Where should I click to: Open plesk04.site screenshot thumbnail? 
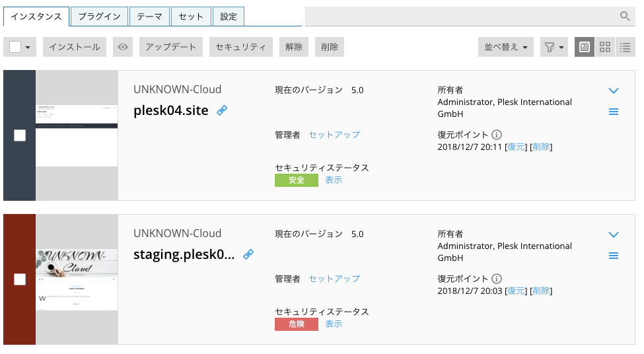(x=77, y=135)
